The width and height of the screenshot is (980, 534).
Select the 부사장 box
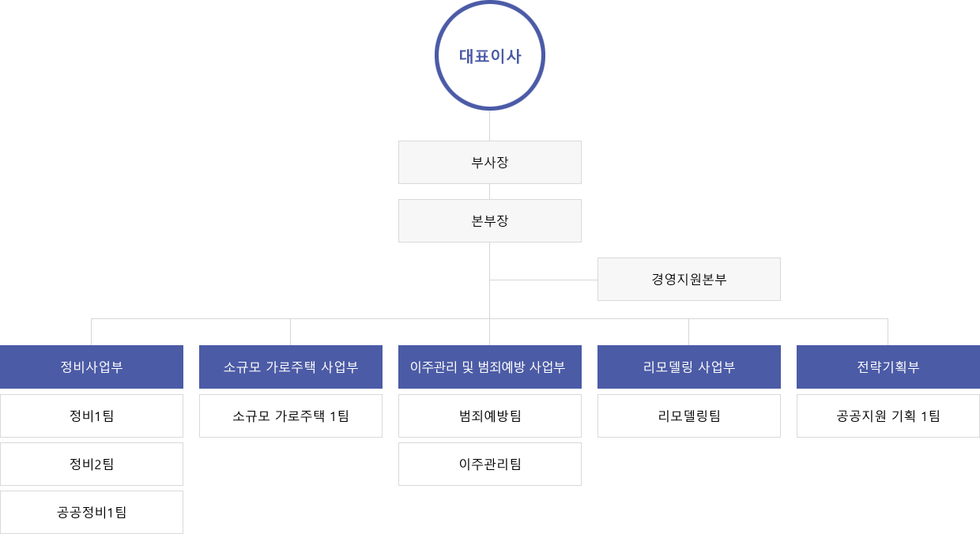[490, 162]
